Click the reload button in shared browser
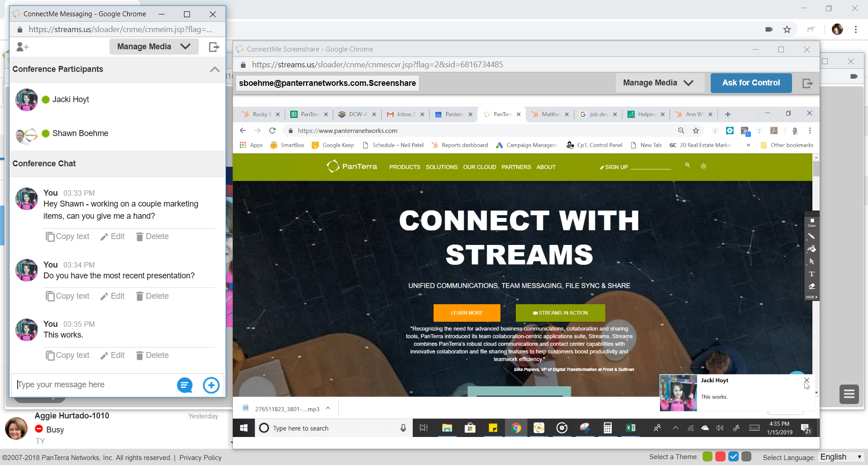Screen dimensions: 868x465 tap(272, 131)
